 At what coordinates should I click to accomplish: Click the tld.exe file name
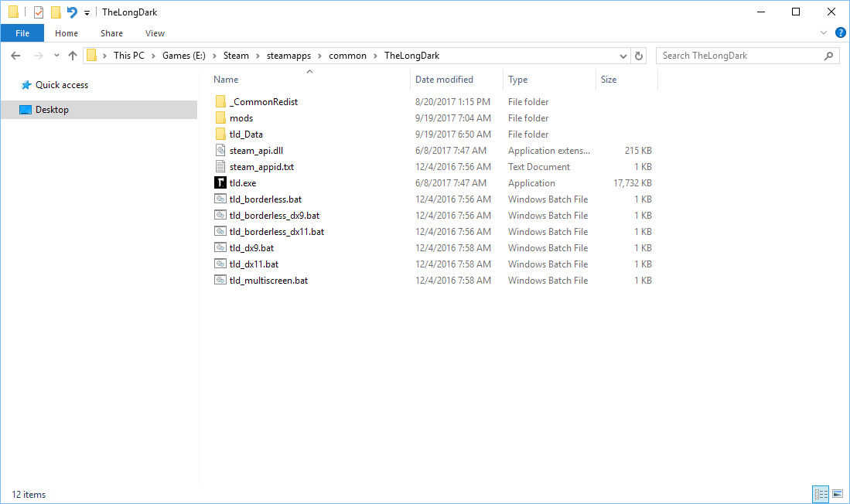[243, 183]
